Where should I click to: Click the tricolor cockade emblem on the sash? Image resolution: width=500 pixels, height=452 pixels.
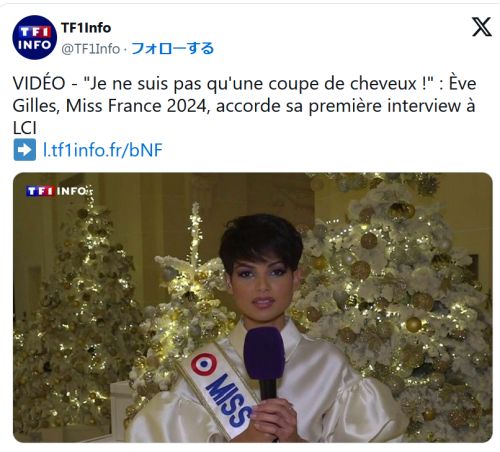204,364
